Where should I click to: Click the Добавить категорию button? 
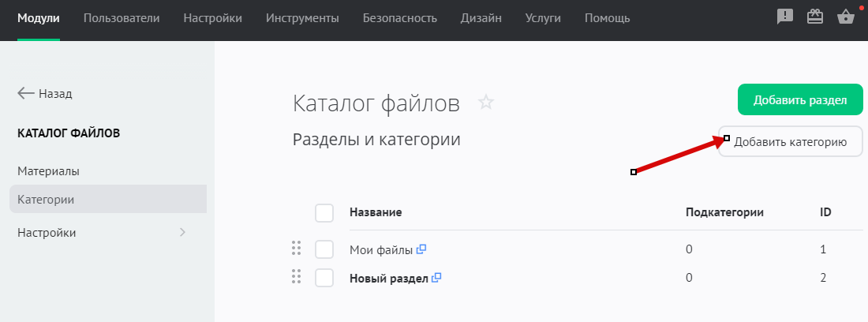(x=790, y=142)
